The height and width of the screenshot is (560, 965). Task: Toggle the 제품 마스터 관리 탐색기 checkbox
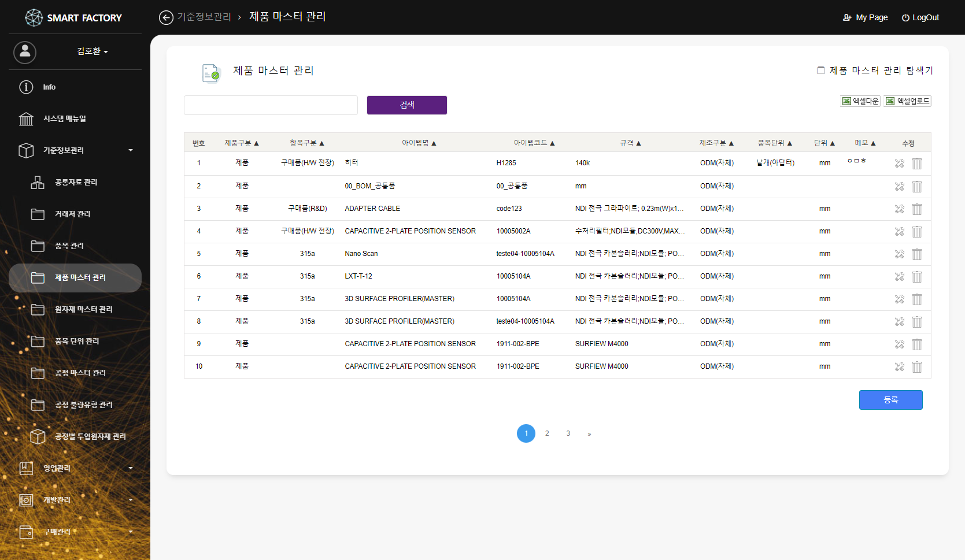[820, 71]
